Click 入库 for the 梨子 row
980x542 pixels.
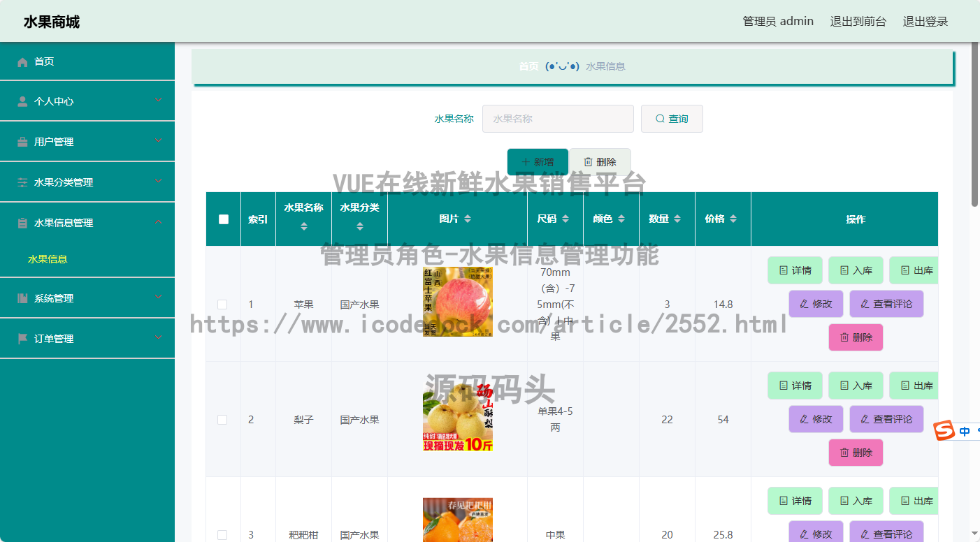856,386
